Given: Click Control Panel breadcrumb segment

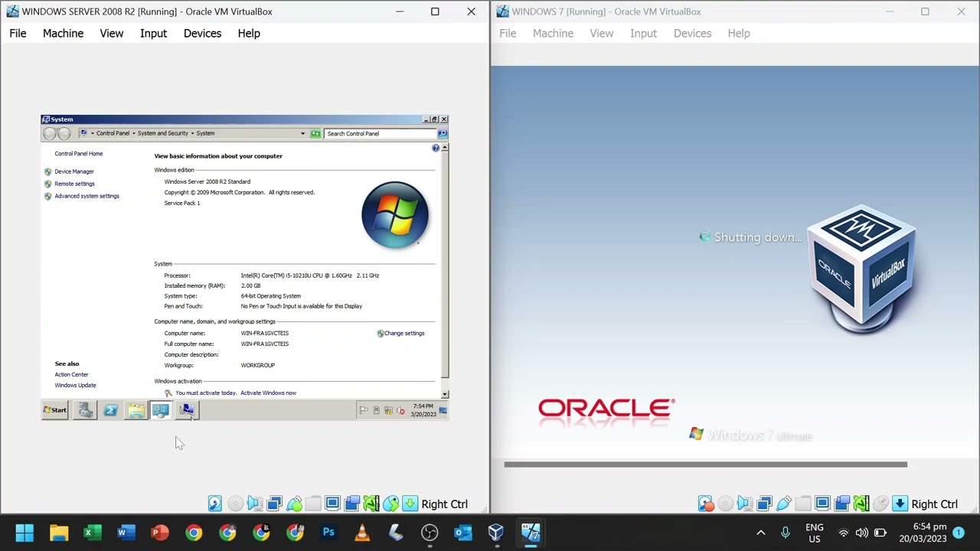Looking at the screenshot, I should click(x=113, y=133).
